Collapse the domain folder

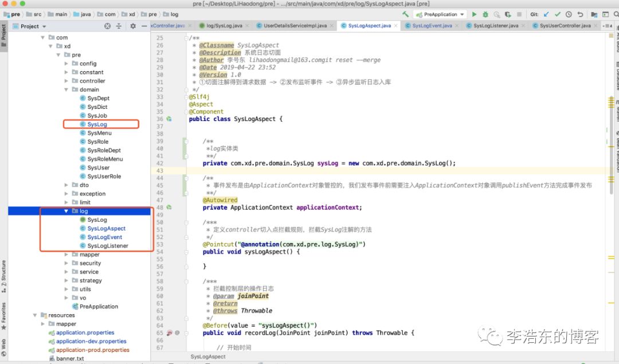66,89
